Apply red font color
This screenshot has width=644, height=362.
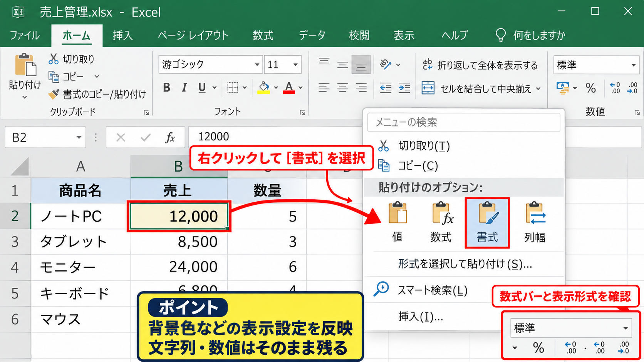click(289, 88)
